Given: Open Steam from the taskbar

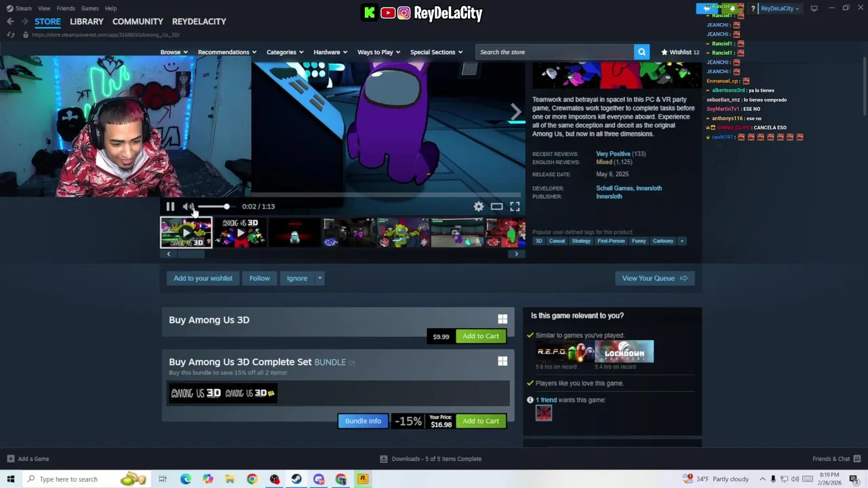Looking at the screenshot, I should click(296, 479).
